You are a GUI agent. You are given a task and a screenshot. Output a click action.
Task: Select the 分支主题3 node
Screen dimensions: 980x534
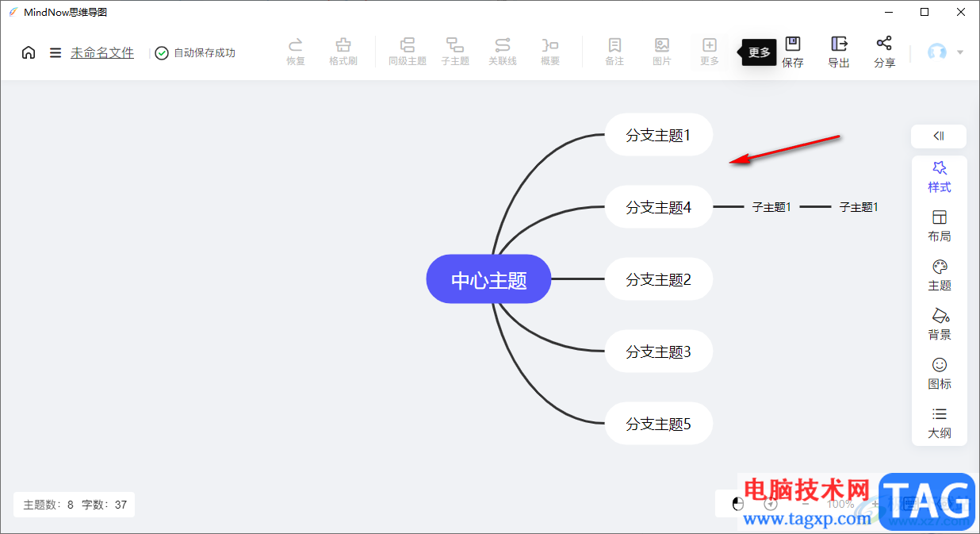659,352
